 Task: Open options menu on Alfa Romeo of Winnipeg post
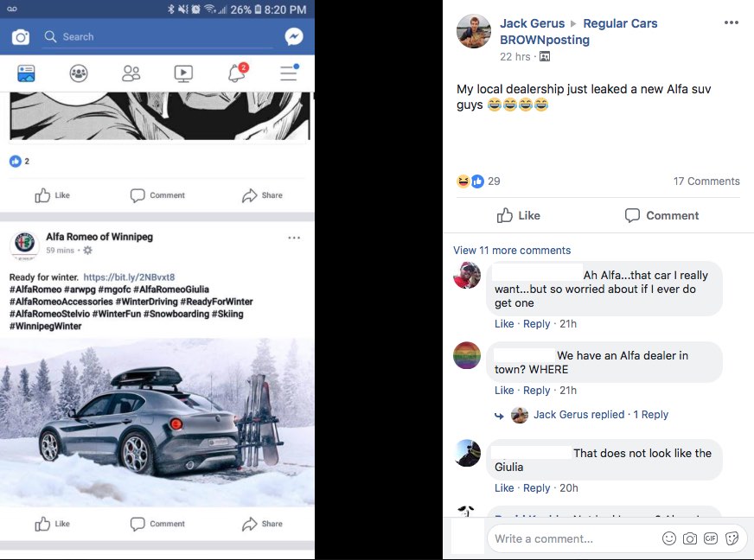pos(294,239)
